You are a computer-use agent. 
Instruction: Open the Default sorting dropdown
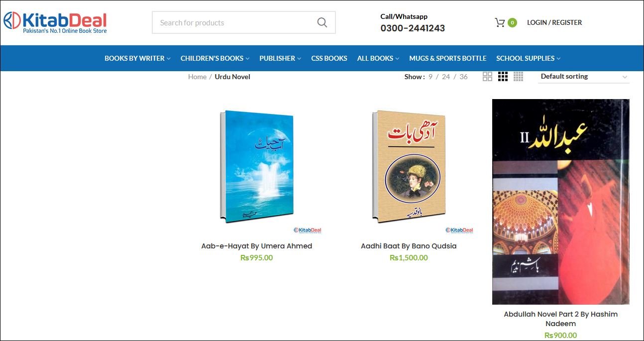tap(583, 77)
